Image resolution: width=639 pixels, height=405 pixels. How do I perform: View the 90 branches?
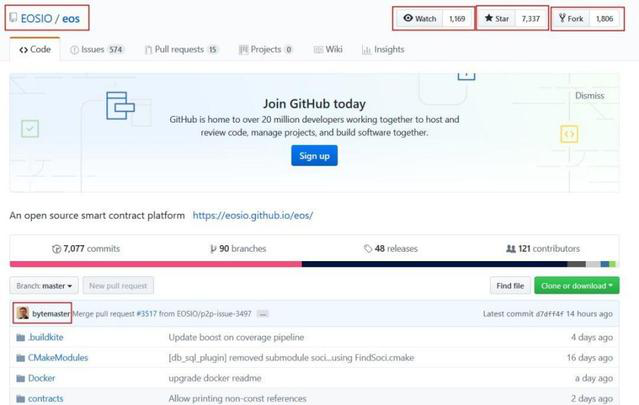[x=238, y=249]
